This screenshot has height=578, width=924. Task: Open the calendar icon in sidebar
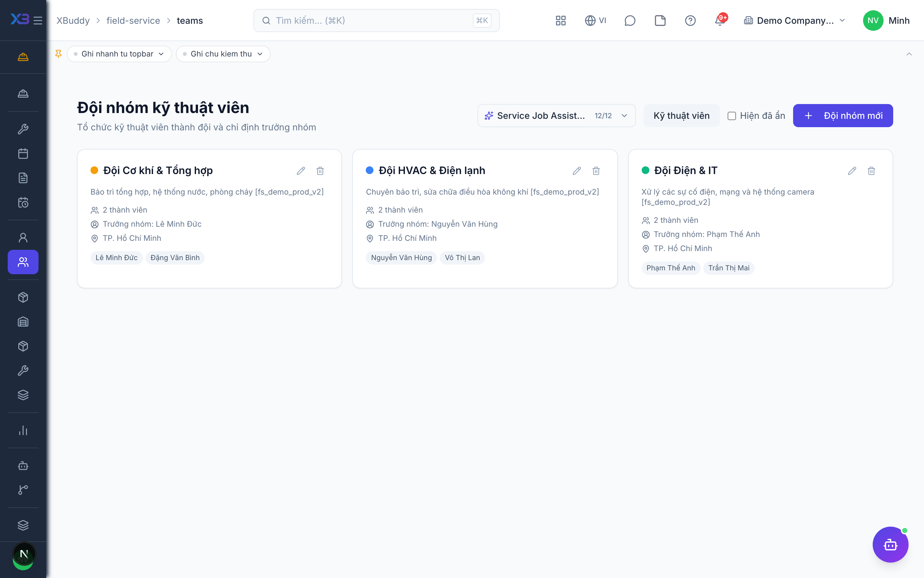click(23, 154)
